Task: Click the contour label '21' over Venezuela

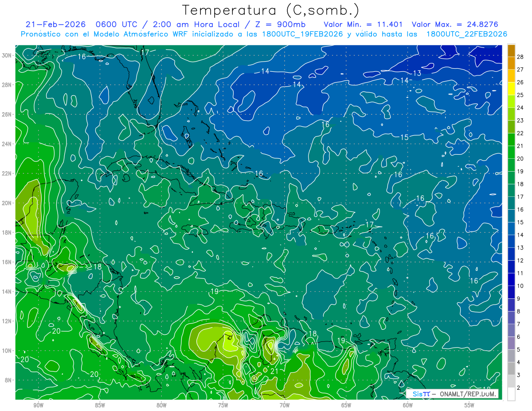Action: (274, 371)
